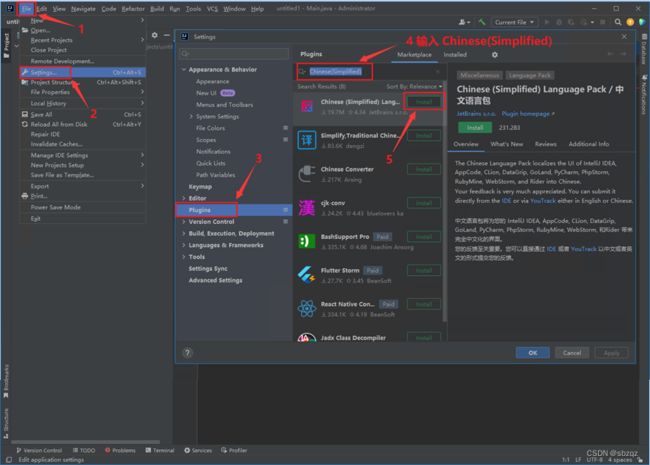The image size is (650, 465).
Task: Click the Simplify,Traditional Chinese plugin icon
Action: click(307, 140)
